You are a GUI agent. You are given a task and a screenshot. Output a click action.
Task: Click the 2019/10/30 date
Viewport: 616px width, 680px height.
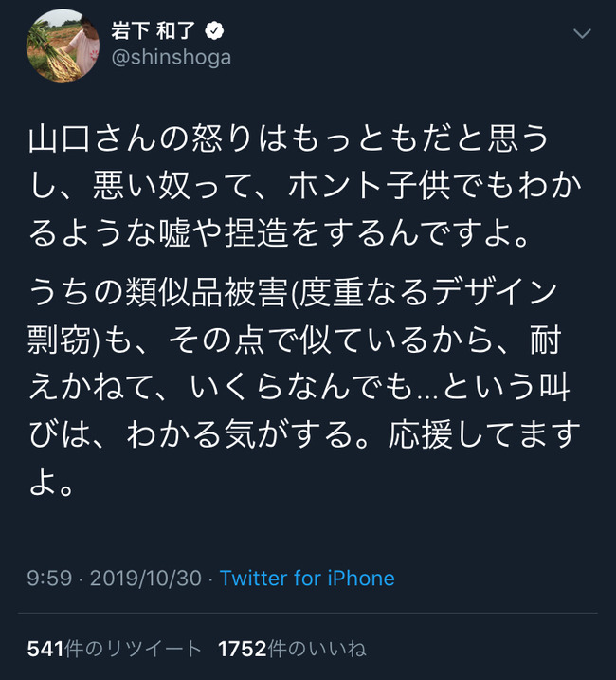[145, 578]
